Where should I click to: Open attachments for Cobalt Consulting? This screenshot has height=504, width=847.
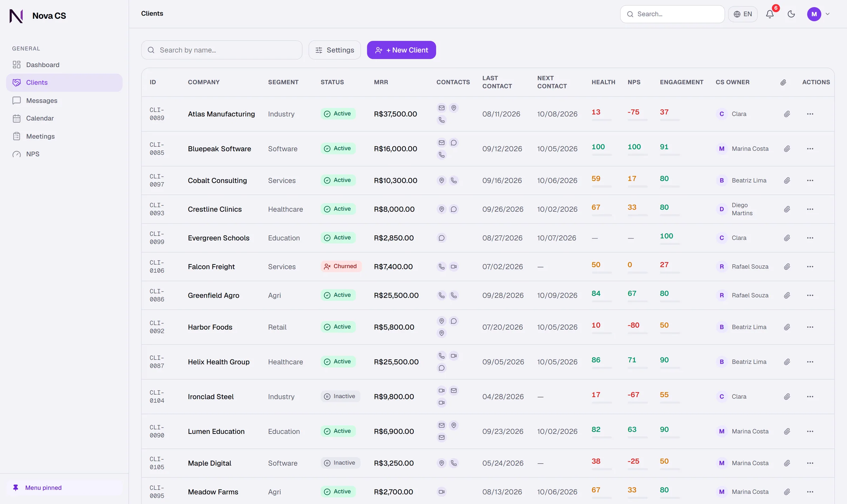(x=787, y=181)
